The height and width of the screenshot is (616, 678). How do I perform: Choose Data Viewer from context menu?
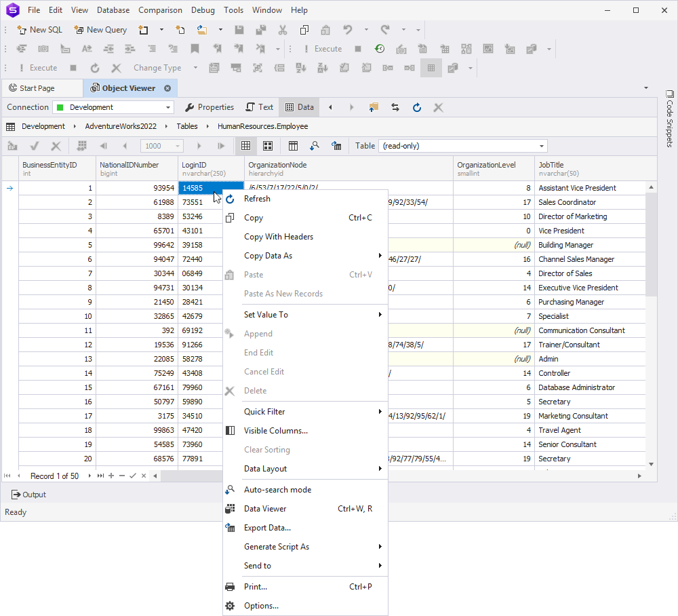point(305,508)
